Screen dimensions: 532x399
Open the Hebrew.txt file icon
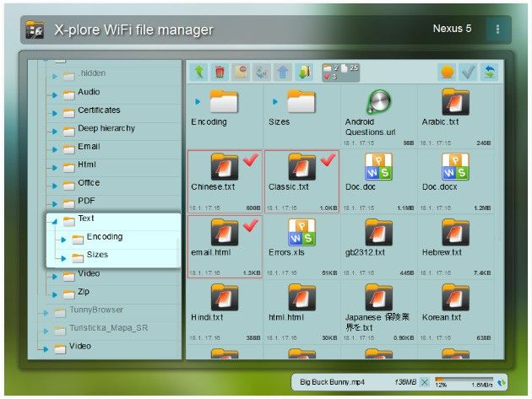pyautogui.click(x=456, y=232)
